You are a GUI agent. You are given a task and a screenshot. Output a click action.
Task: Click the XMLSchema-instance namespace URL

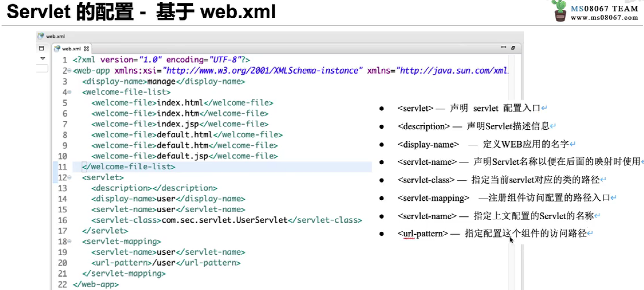point(262,70)
